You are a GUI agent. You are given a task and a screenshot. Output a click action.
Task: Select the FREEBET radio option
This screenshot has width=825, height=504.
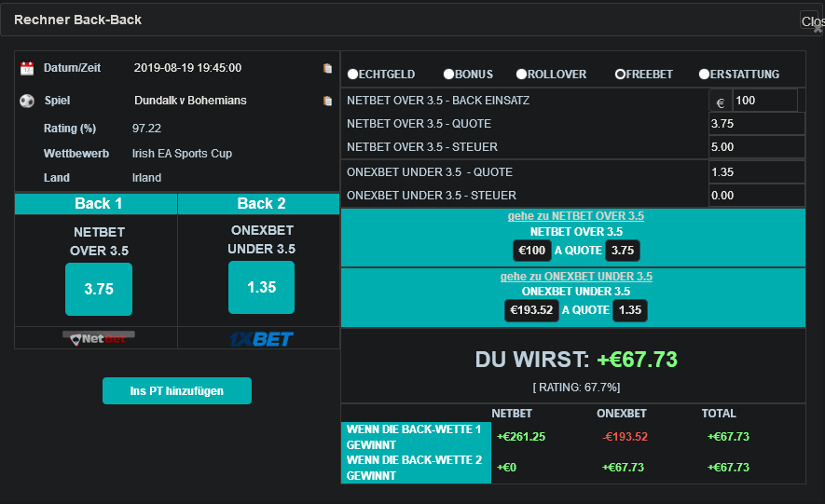click(x=620, y=75)
